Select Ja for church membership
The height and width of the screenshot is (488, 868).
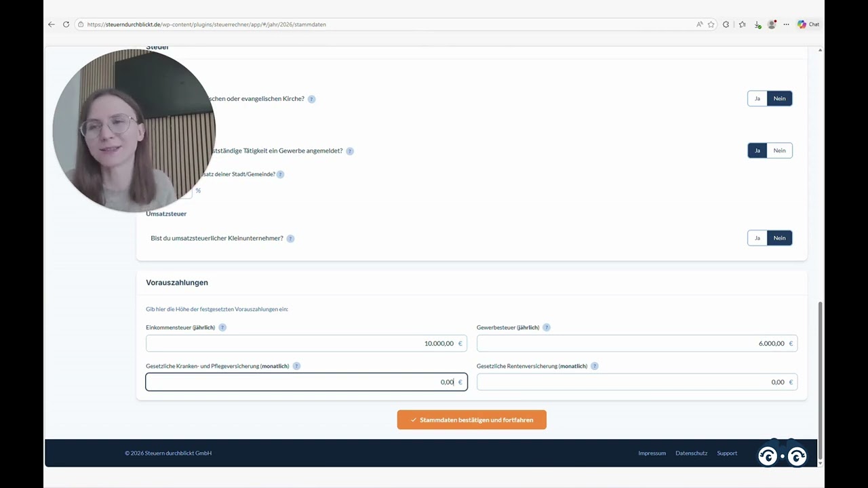[757, 98]
